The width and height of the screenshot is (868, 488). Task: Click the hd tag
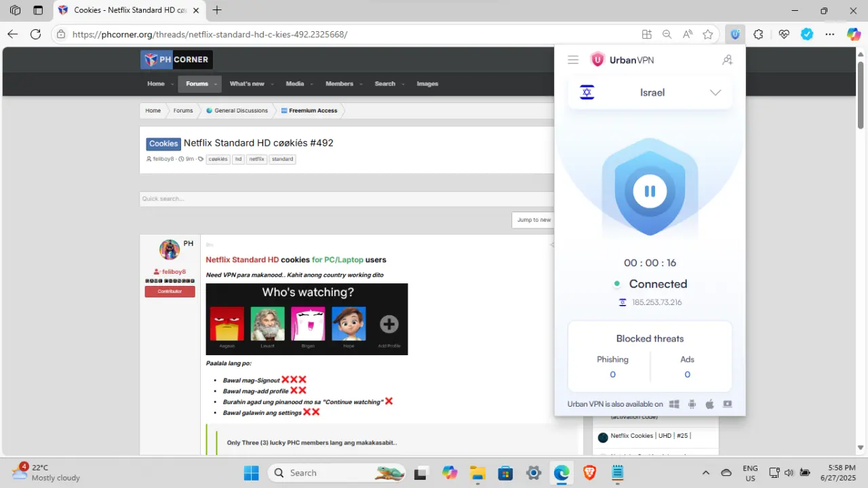pos(239,159)
